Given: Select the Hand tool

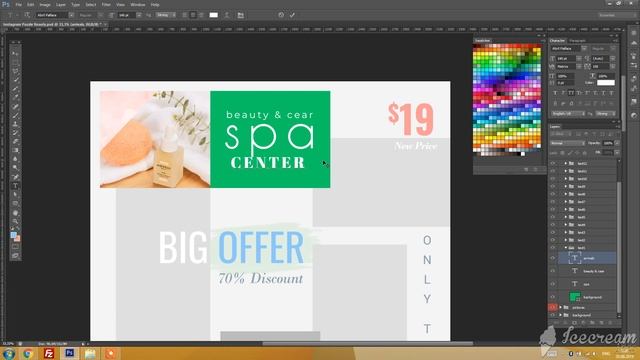Looking at the screenshot, I should pyautogui.click(x=15, y=213).
